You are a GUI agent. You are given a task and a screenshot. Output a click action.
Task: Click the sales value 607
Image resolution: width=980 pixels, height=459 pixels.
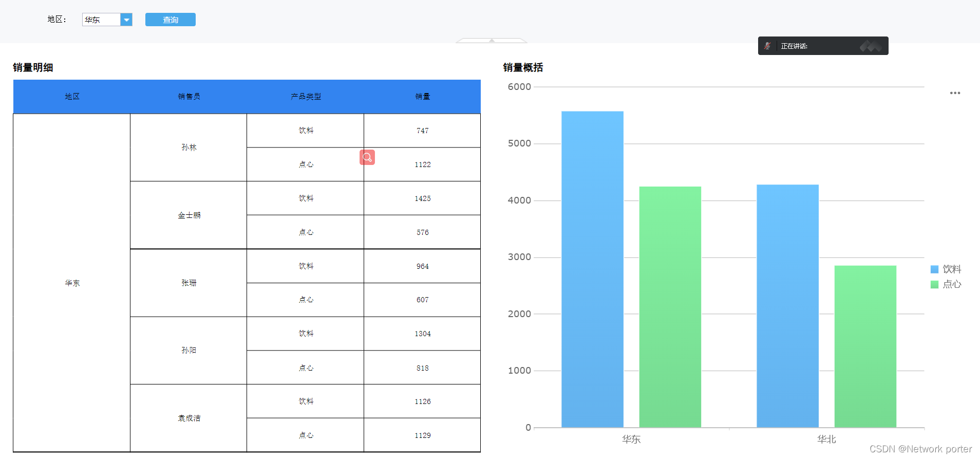(422, 300)
